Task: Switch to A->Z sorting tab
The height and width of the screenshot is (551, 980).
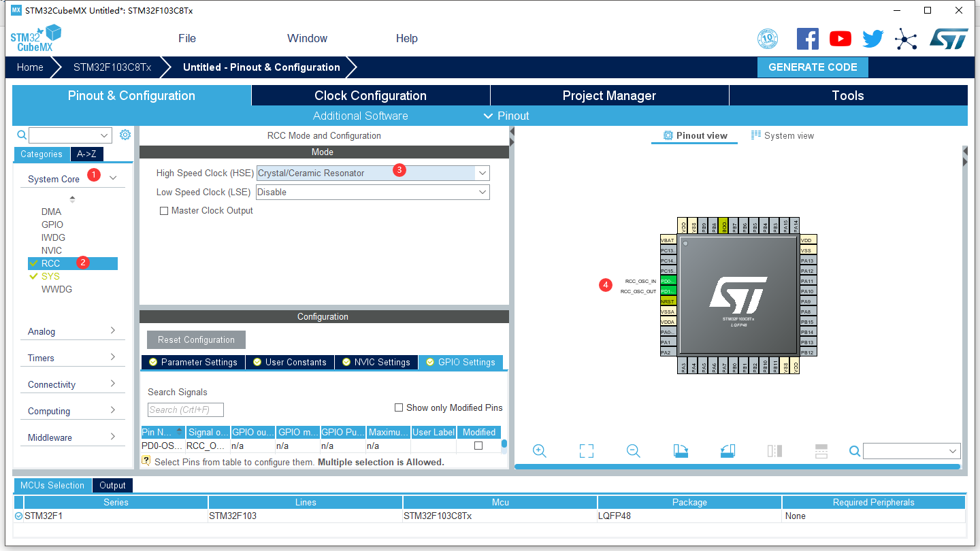Action: click(86, 154)
